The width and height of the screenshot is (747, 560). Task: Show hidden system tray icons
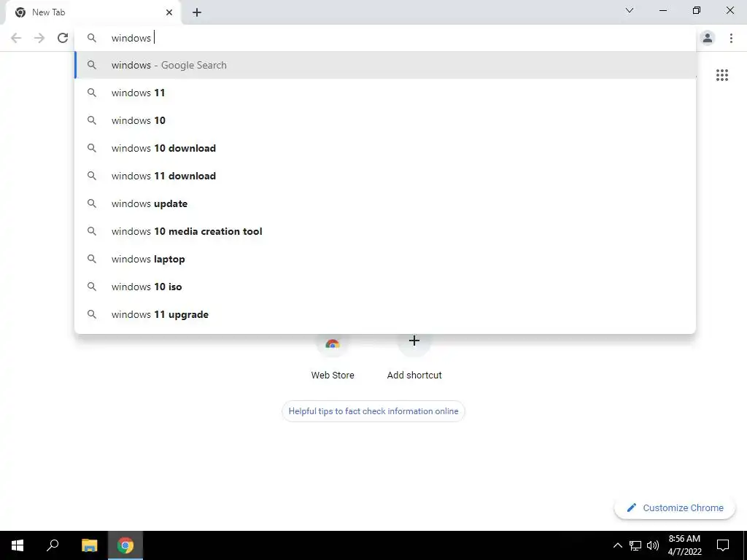[x=617, y=545]
